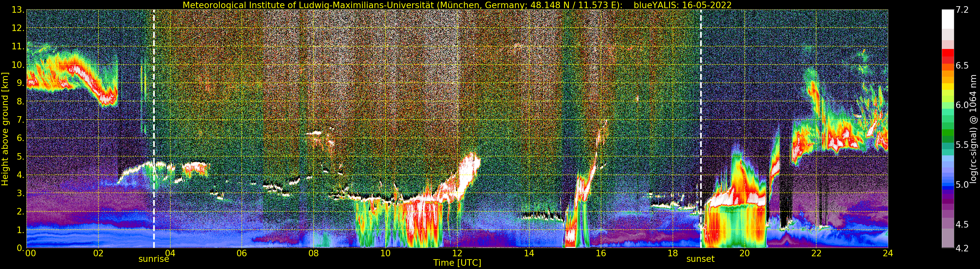Click the "4." tick label on the height axis
The height and width of the screenshot is (269, 980).
click(20, 175)
